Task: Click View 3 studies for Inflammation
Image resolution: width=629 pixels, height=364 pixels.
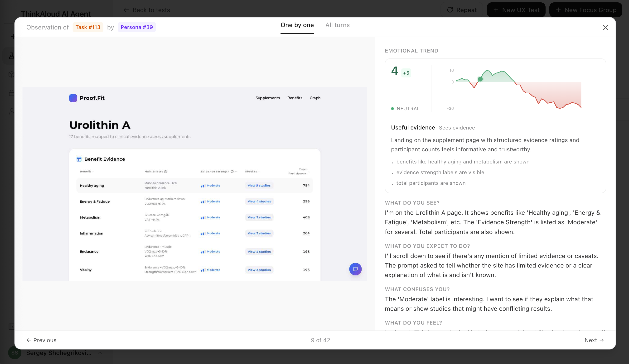Action: tap(259, 234)
